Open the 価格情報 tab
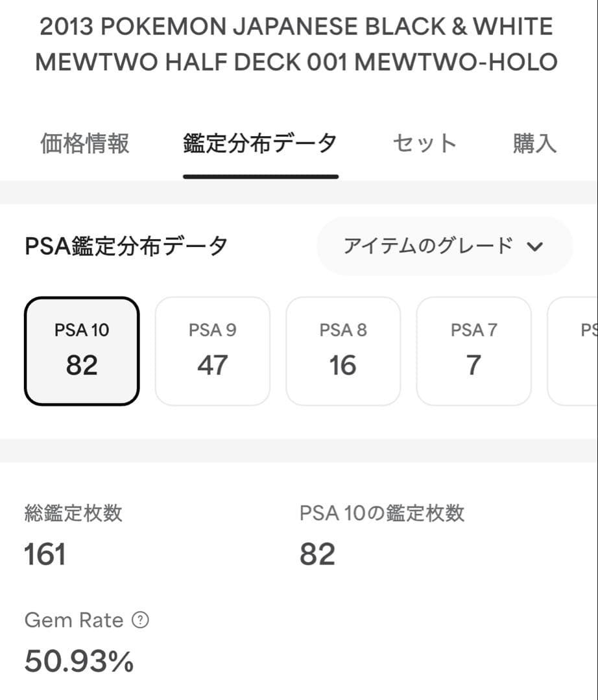 pyautogui.click(x=85, y=143)
